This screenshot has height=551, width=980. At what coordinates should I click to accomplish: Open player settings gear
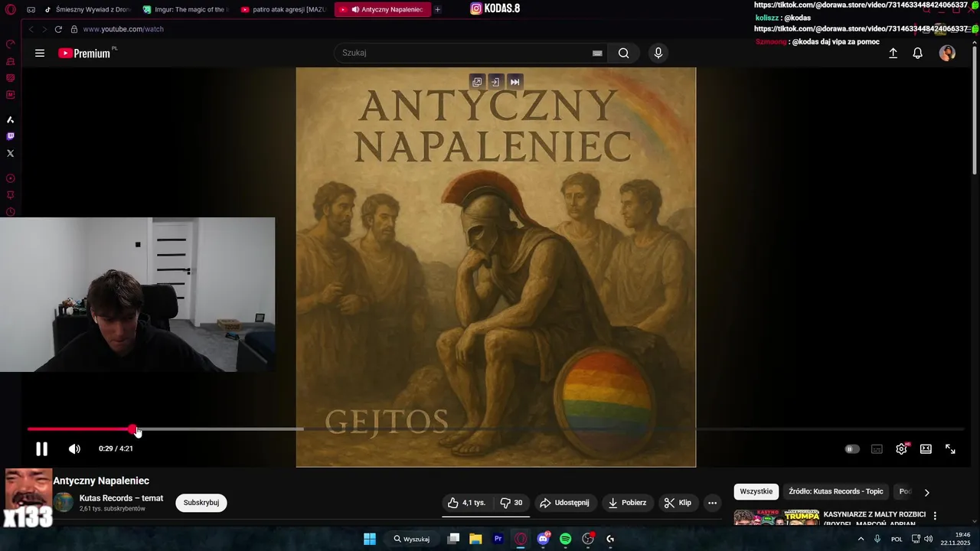pyautogui.click(x=901, y=449)
